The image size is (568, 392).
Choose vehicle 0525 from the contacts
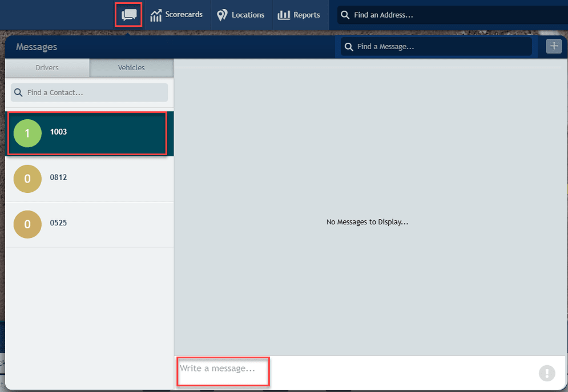91,224
